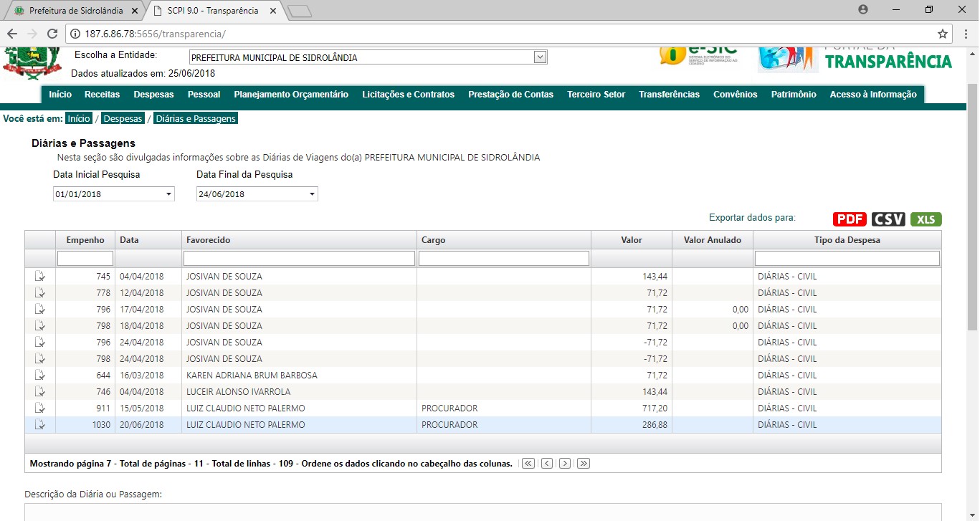Image resolution: width=980 pixels, height=521 pixels.
Task: Open Prestação de Contas menu
Action: point(511,95)
